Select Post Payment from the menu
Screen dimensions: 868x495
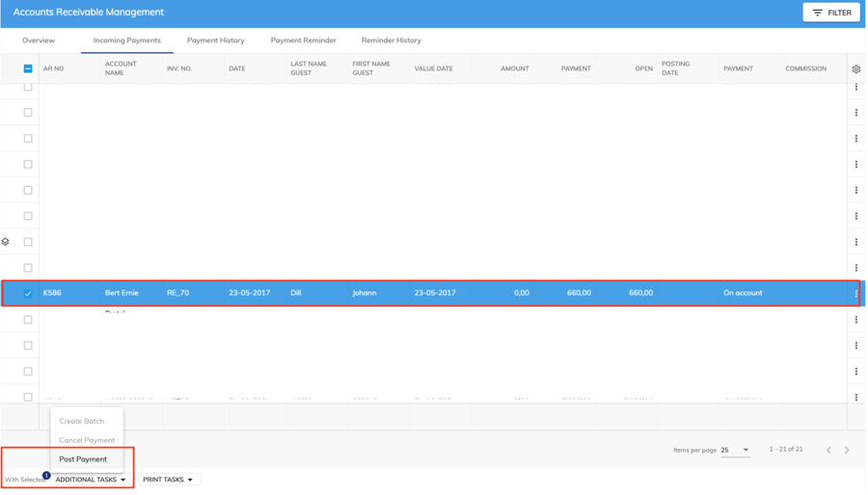pos(83,459)
